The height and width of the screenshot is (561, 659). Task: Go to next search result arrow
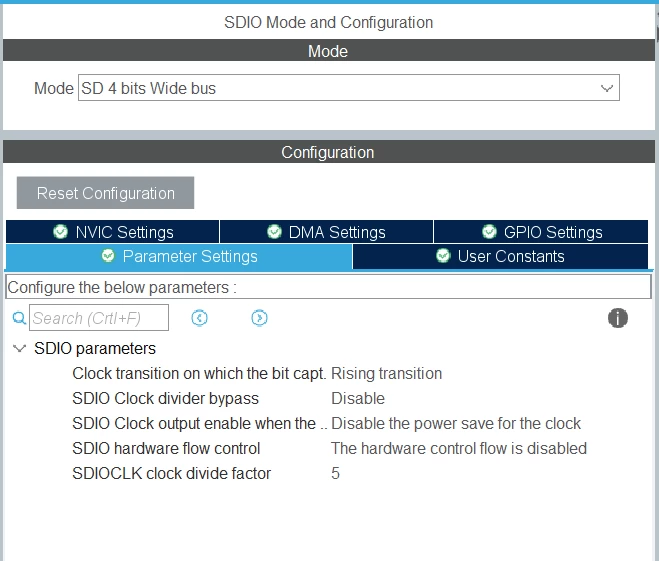coord(259,318)
